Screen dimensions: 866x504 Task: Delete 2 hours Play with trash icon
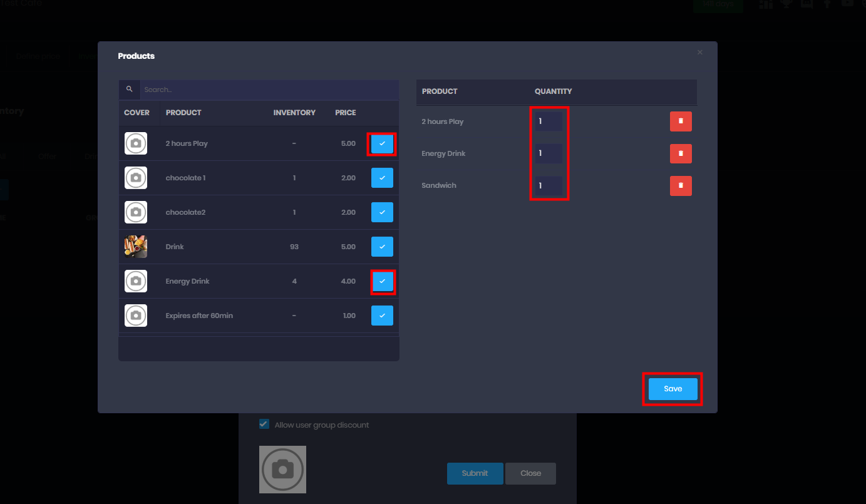pyautogui.click(x=681, y=121)
